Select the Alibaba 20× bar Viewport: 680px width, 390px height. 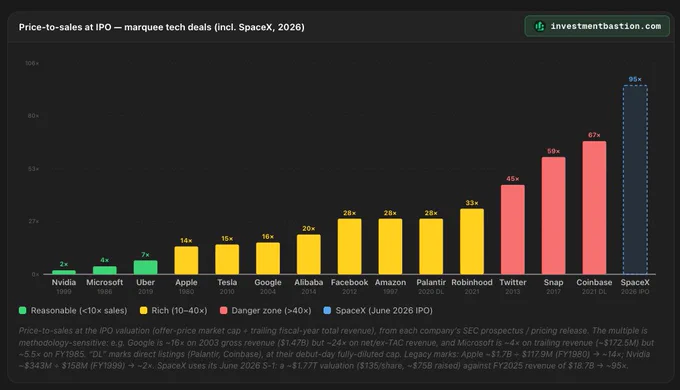pyautogui.click(x=308, y=254)
